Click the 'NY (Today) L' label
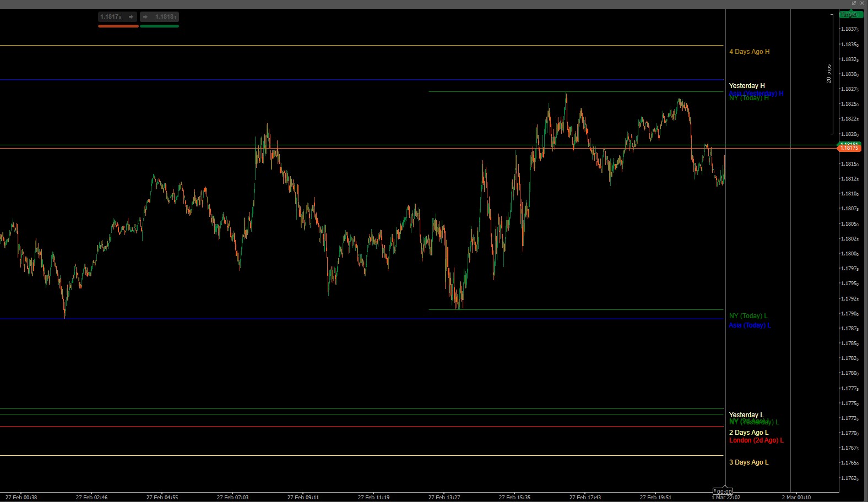 click(x=748, y=316)
